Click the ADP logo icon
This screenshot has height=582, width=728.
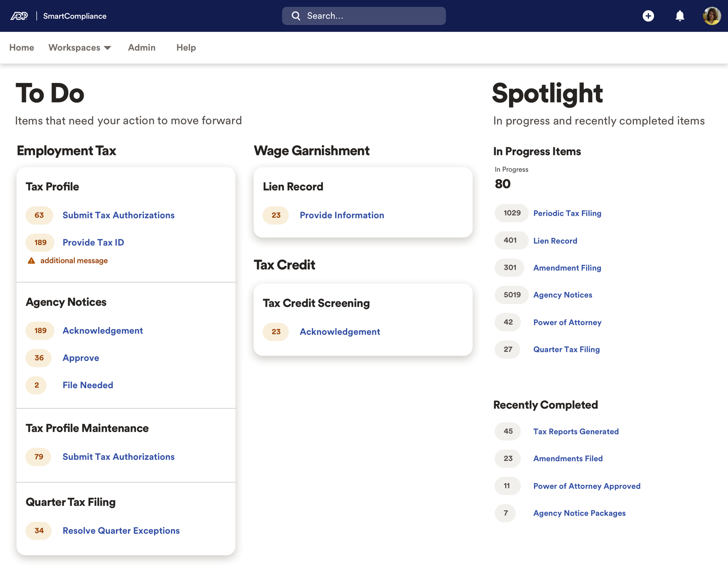[19, 16]
